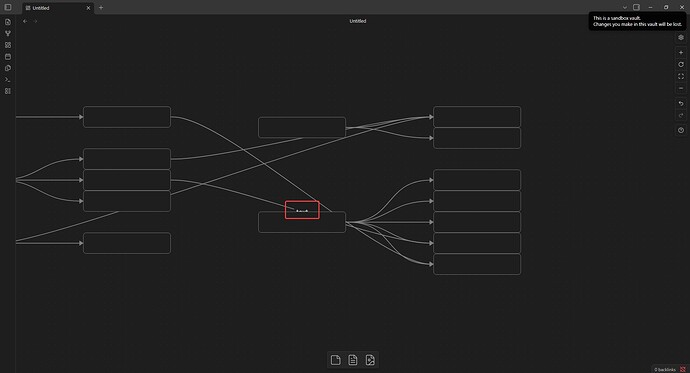
Task: Toggle the left sidebar panel icon
Action: coord(7,7)
